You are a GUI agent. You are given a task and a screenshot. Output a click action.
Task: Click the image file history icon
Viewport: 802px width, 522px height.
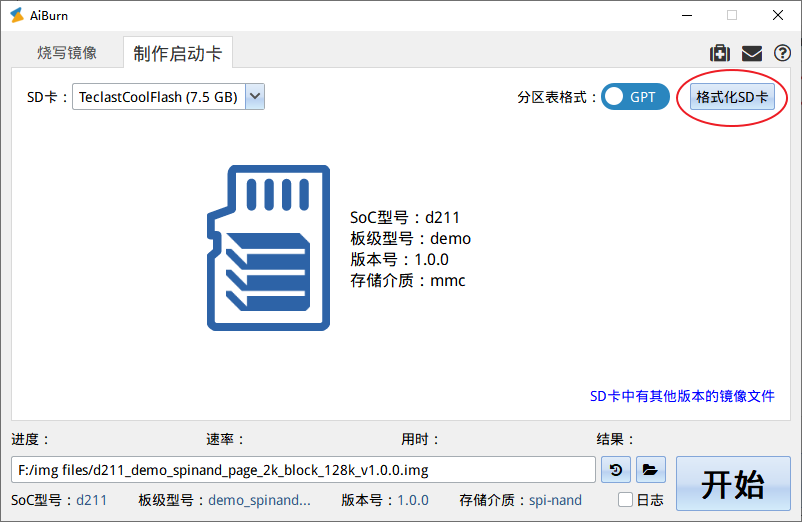[617, 469]
